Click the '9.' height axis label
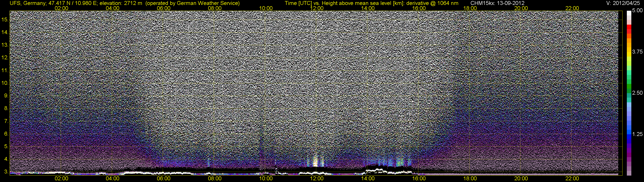The width and height of the screenshot is (644, 182). tap(6, 96)
